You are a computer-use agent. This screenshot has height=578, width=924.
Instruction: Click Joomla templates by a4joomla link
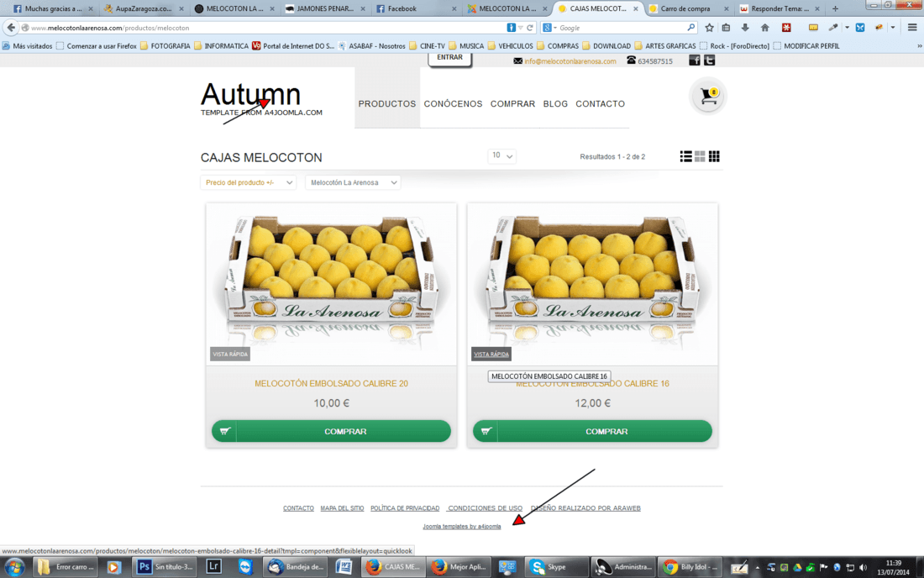coord(461,526)
